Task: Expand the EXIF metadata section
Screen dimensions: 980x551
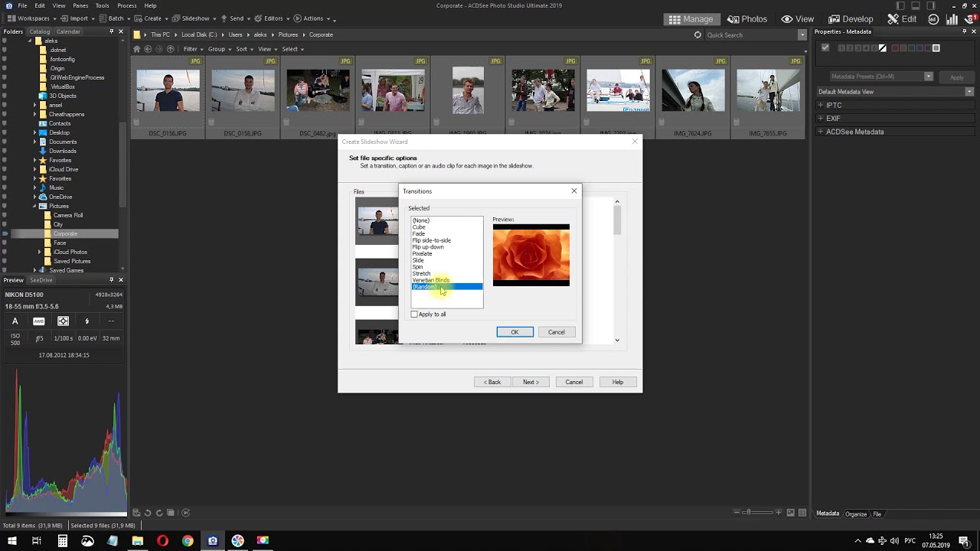Action: click(x=821, y=119)
